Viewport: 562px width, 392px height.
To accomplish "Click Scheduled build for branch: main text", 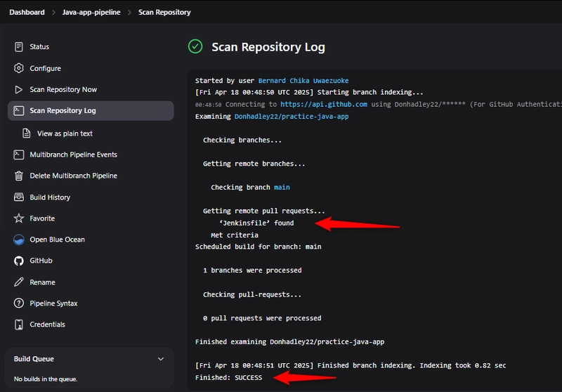I will click(x=258, y=247).
